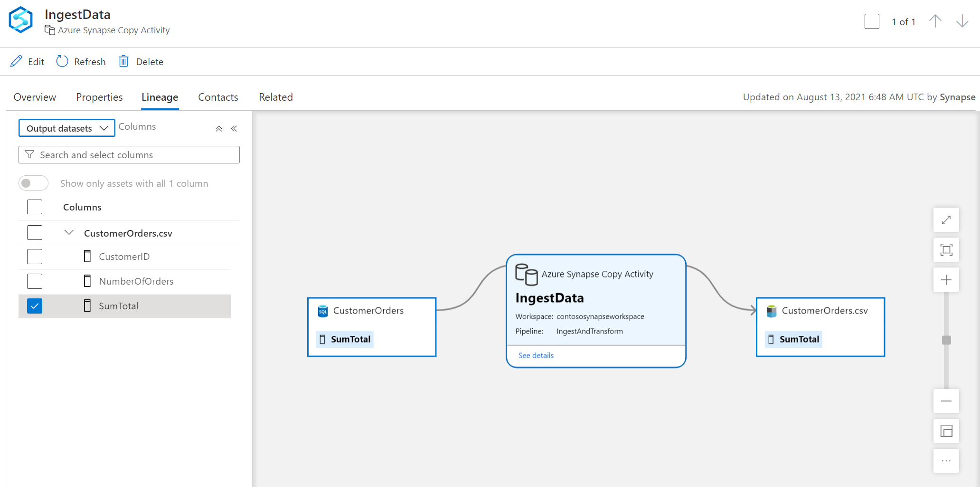Collapse the CustomerOrders.csv tree chevron

[69, 232]
